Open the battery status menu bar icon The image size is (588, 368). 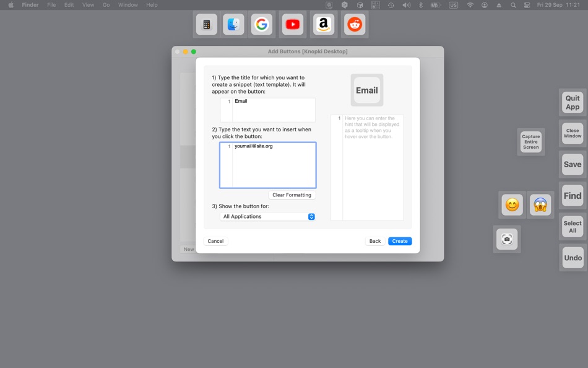[x=435, y=5]
